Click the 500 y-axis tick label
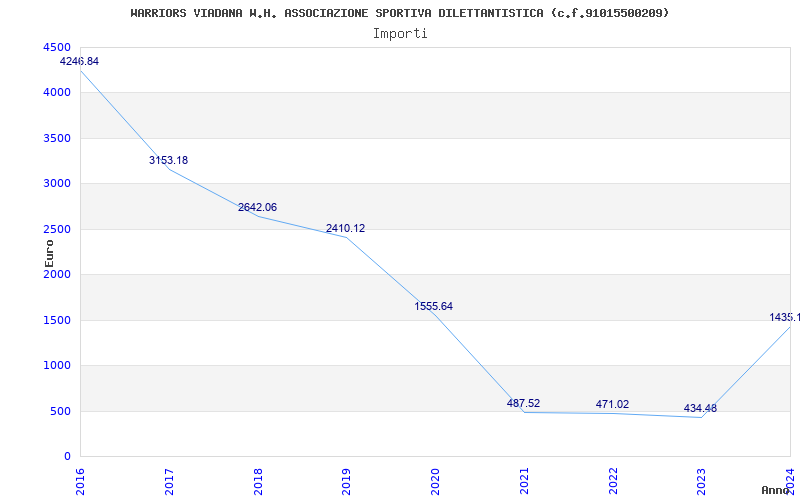 (61, 411)
